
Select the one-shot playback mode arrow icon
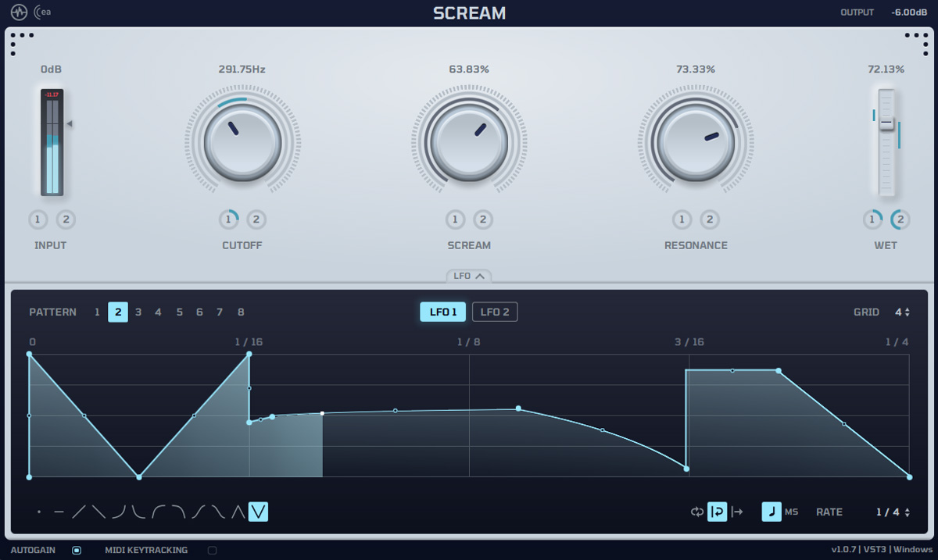coord(737,512)
